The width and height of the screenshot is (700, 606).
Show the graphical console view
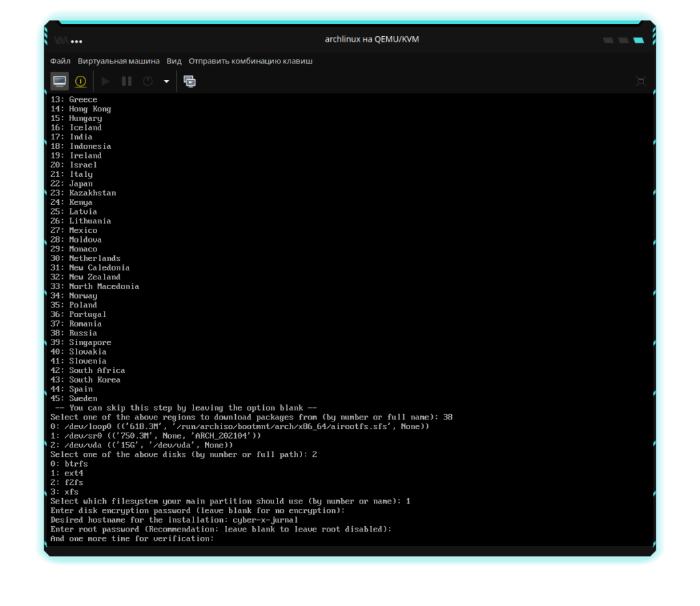click(x=59, y=81)
